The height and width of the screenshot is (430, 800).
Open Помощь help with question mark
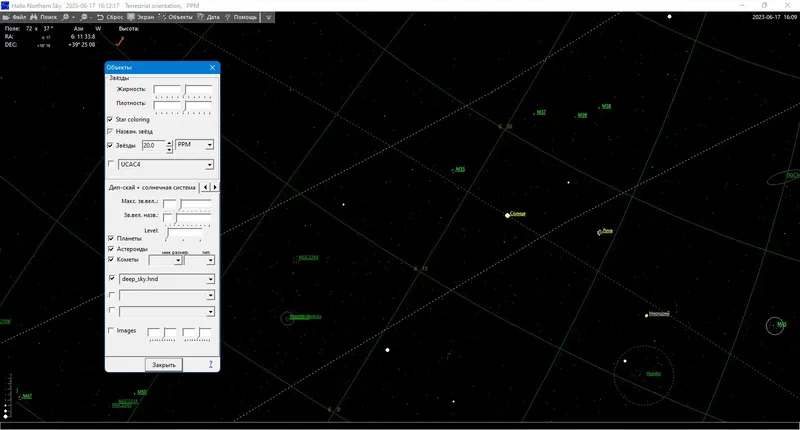[241, 17]
